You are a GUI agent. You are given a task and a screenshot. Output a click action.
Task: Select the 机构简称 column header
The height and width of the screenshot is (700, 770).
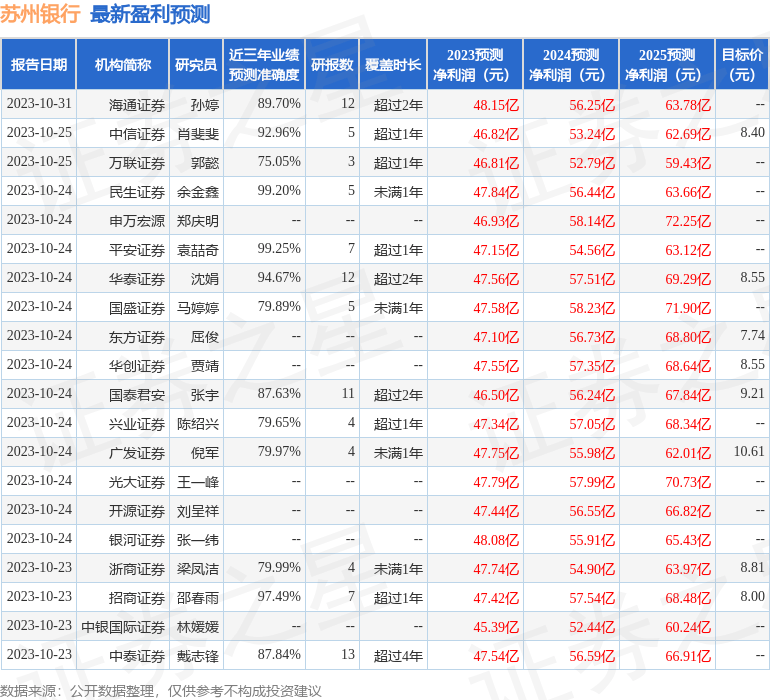123,64
